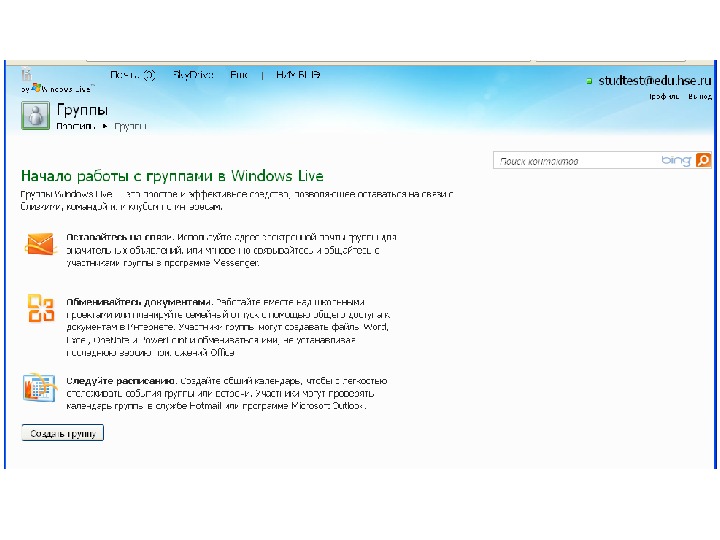The image size is (720, 540).
Task: Click the orange mail envelope icon
Action: point(40,244)
